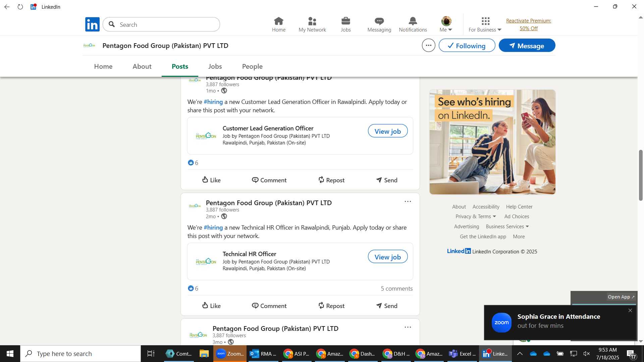
Task: Open options menu of the 2mo post
Action: click(x=408, y=201)
